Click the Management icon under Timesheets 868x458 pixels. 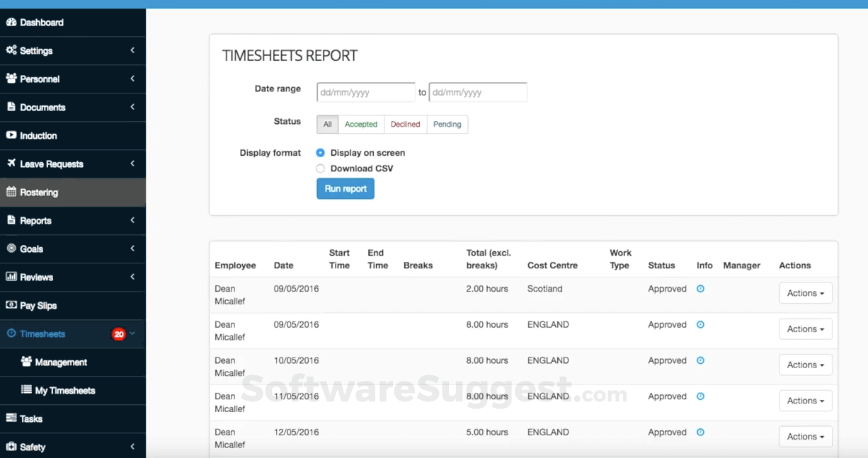point(28,362)
